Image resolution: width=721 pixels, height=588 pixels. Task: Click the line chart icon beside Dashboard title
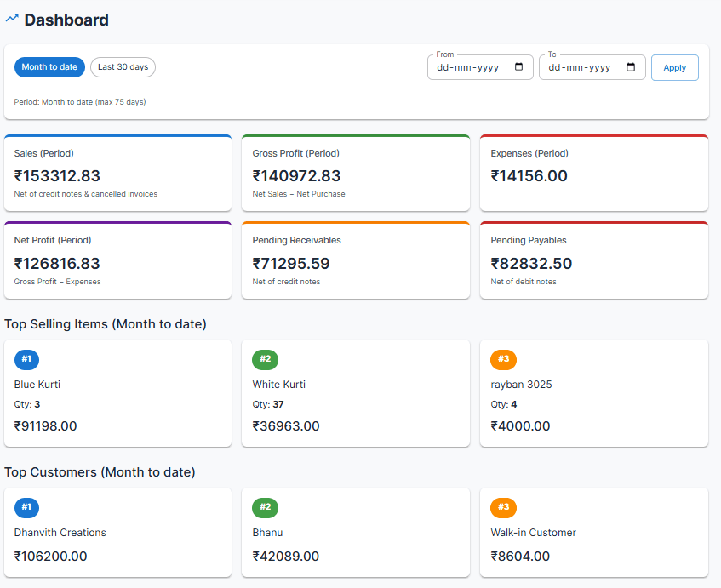pos(13,19)
